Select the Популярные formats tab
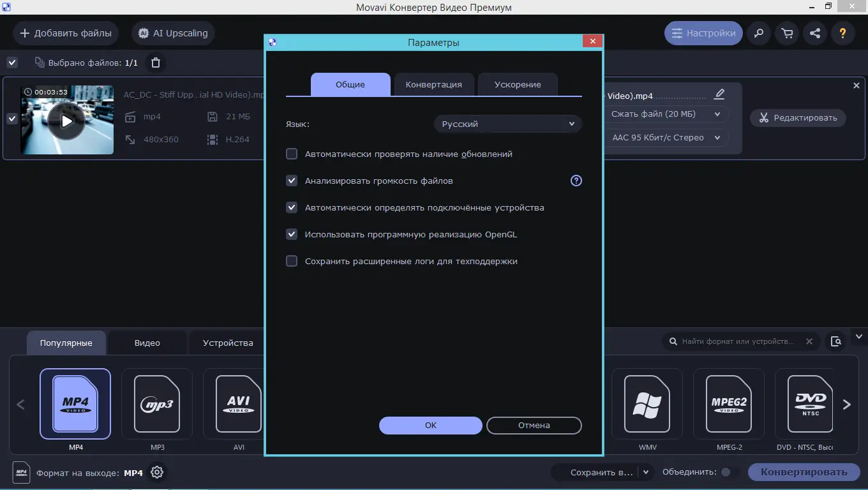Screen dimensions: 868x490 pos(66,343)
